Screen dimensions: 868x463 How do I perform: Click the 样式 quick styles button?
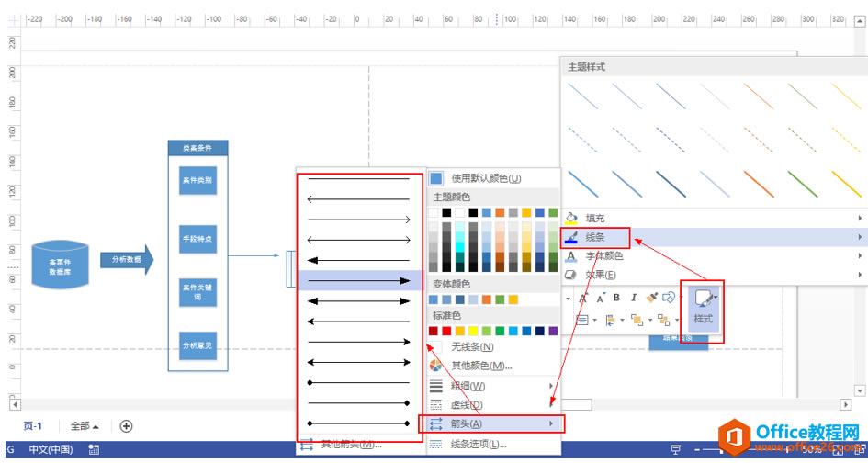(703, 308)
